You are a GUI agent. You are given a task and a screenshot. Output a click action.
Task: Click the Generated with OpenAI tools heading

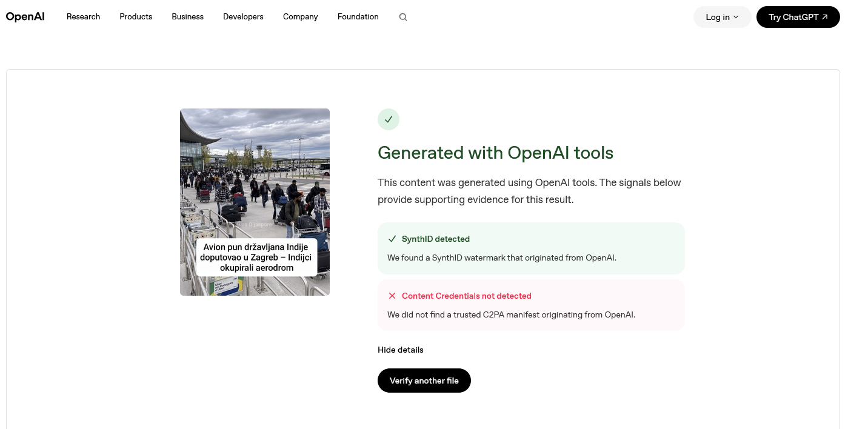(x=495, y=153)
